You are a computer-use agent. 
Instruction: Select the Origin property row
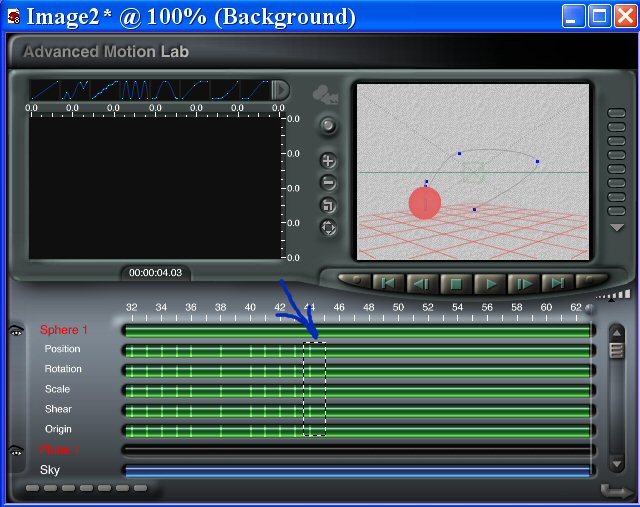[58, 429]
